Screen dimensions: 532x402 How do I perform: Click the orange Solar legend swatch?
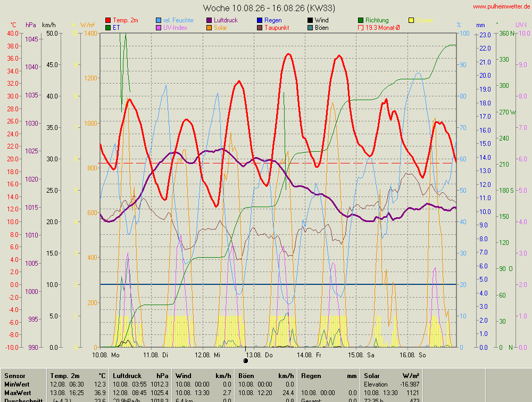coord(209,28)
